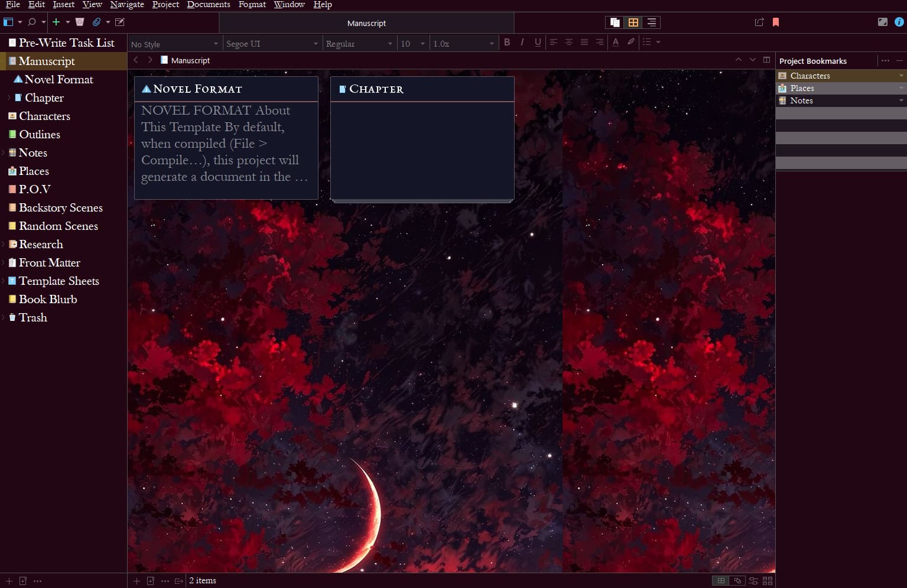Open the Documents menu
Screen dimensions: 907x588
(209, 5)
